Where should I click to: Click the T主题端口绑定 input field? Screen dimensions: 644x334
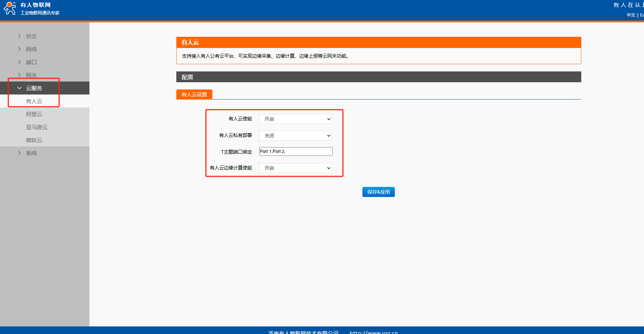[x=296, y=151]
